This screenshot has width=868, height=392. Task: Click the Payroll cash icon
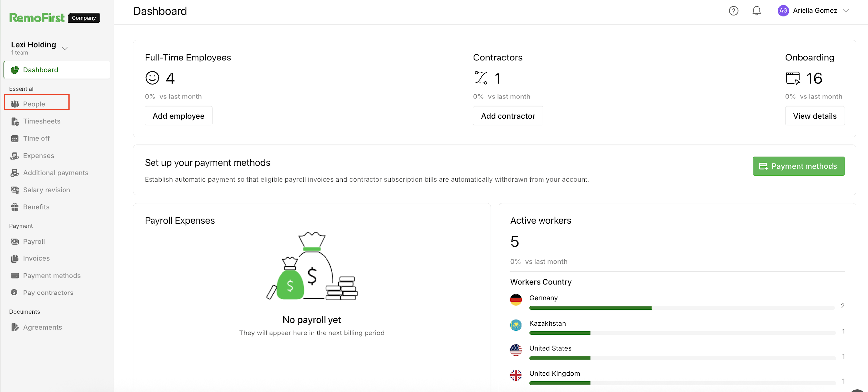(15, 242)
